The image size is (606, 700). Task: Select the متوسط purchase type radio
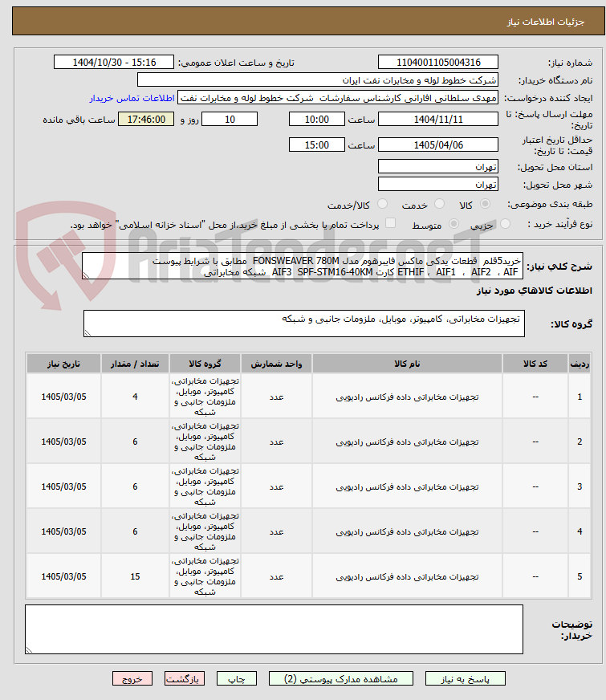pyautogui.click(x=453, y=224)
